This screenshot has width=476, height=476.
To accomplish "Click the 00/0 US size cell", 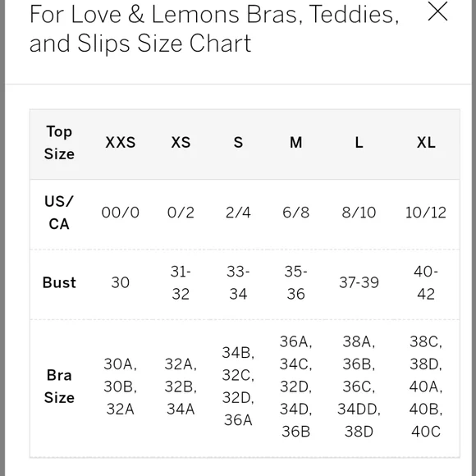I will [120, 213].
